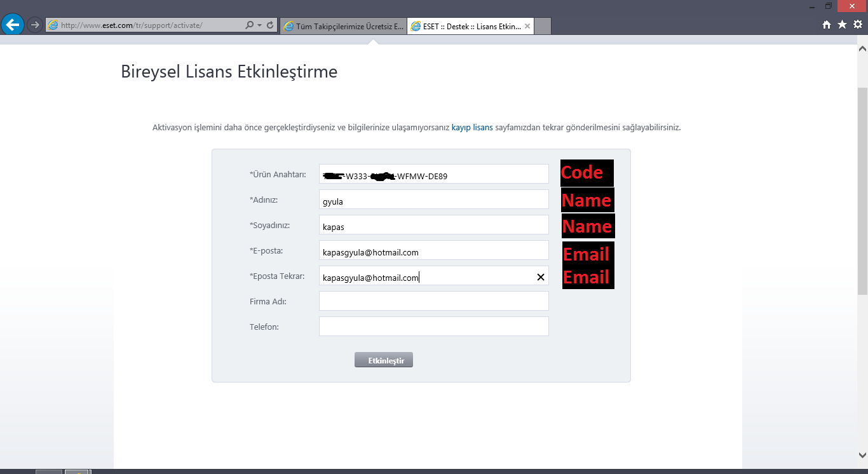Click the *Adınız: label
868x474 pixels.
pos(264,200)
